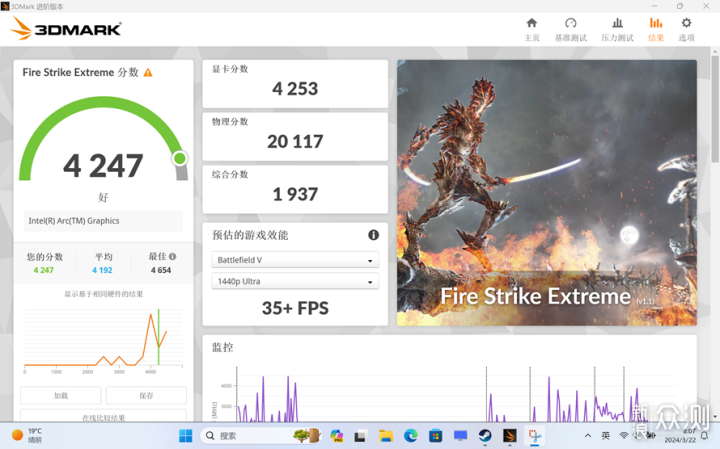Click the 保存 save button
Viewport: 720px width, 449px height.
146,395
